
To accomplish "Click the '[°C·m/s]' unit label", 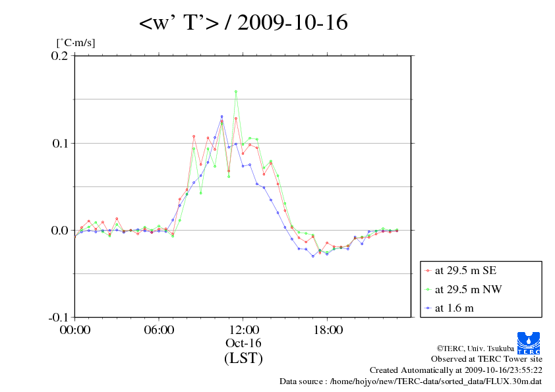I will (x=76, y=43).
